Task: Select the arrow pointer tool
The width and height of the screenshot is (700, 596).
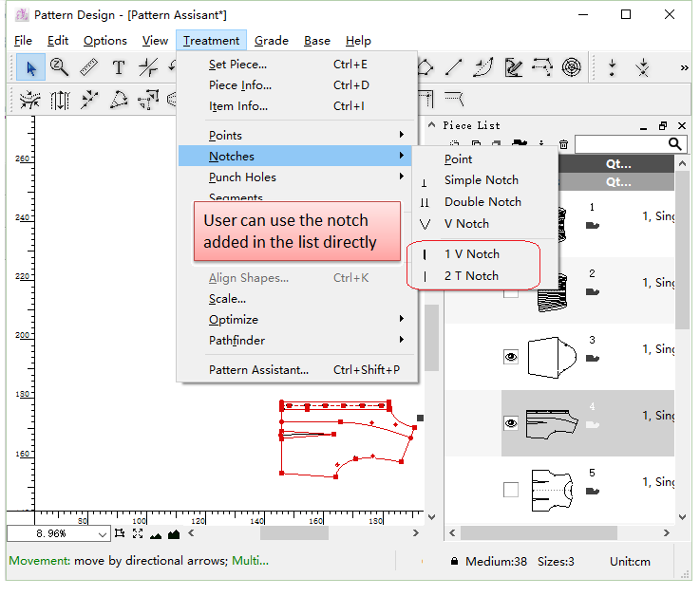Action: [30, 67]
